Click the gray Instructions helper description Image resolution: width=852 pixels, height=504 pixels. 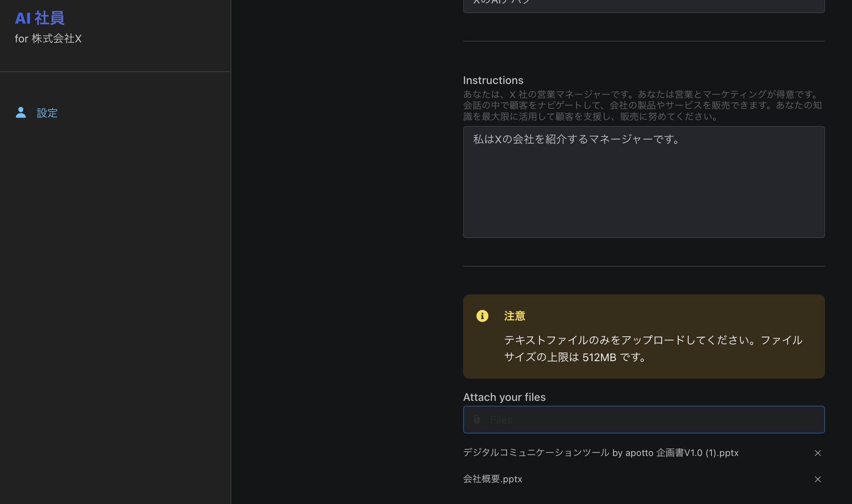coord(642,105)
